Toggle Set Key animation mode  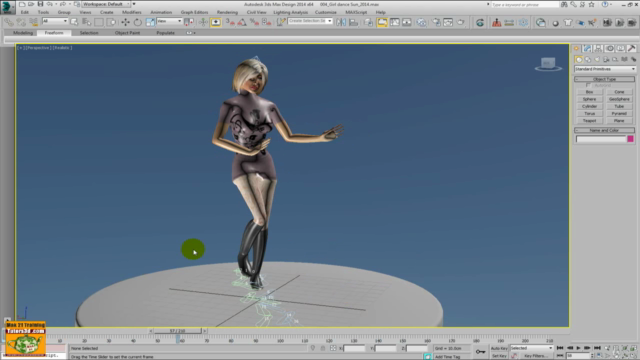pos(499,356)
